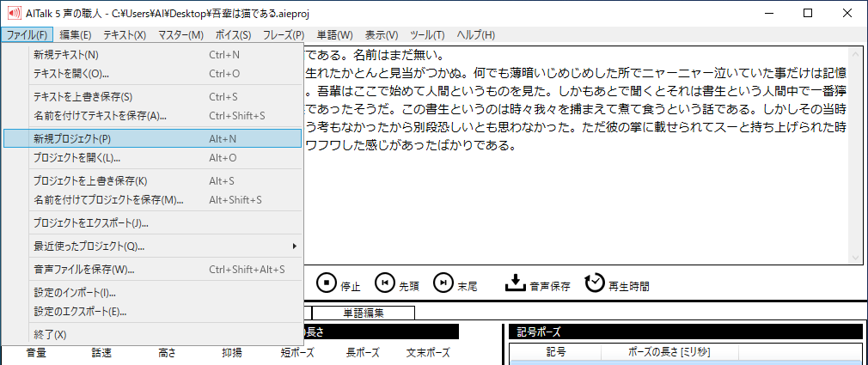The height and width of the screenshot is (365, 868).
Task: Click the 抑揚 label
Action: point(231,352)
